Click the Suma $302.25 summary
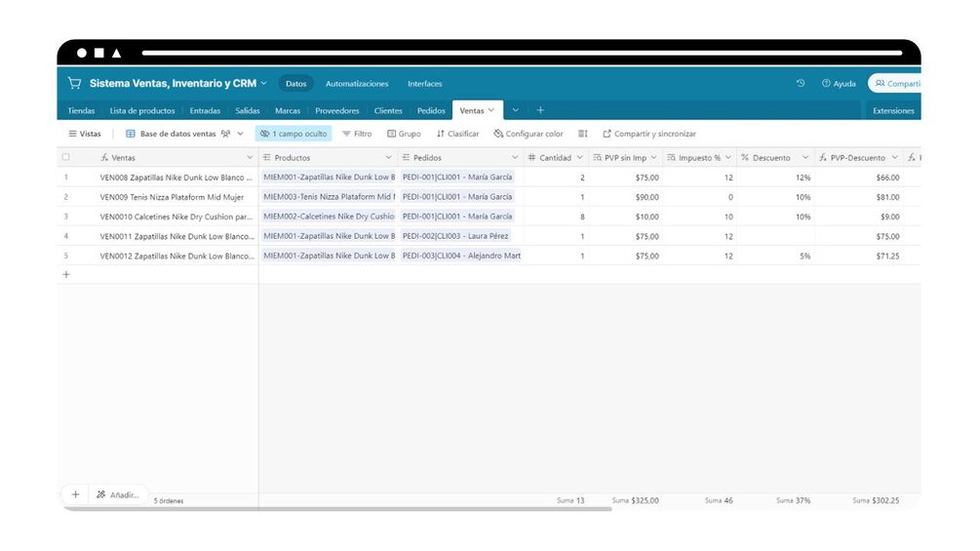This screenshot has height=551, width=980. click(876, 500)
